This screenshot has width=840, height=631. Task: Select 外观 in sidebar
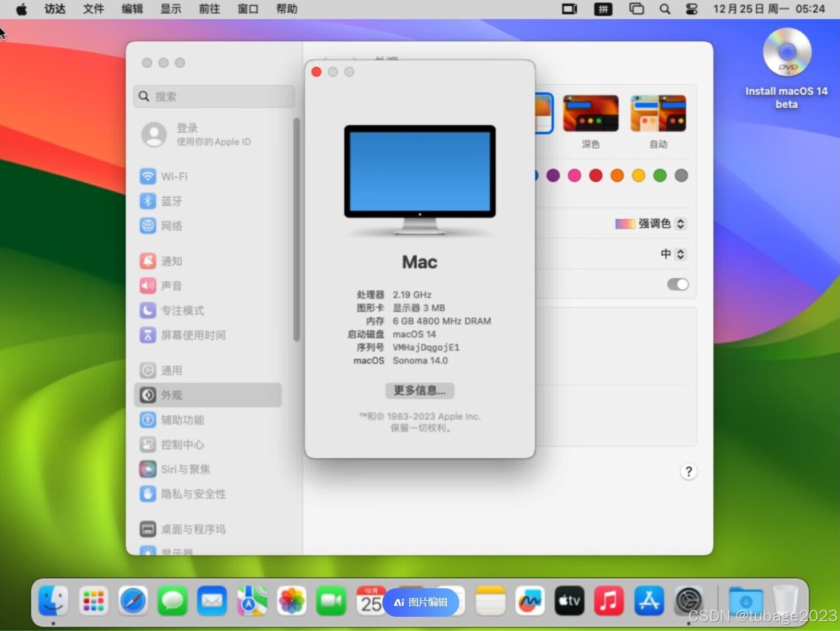click(209, 395)
